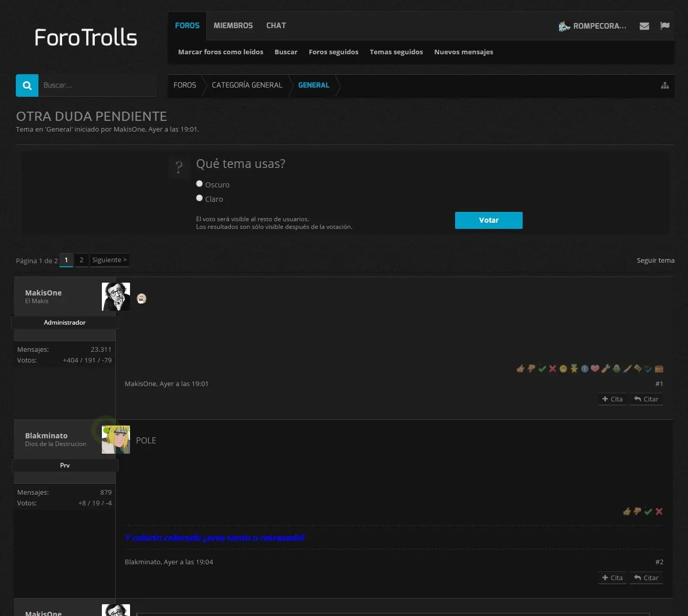This screenshot has height=616, width=688.
Task: Focus the Buscar search field
Action: (97, 86)
